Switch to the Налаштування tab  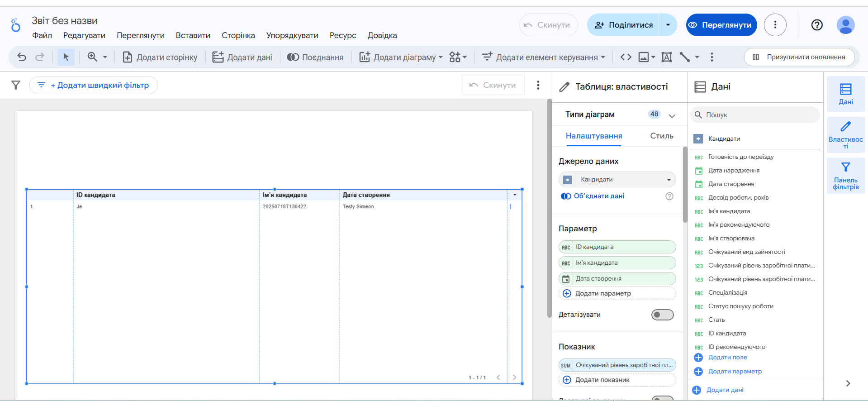pos(594,136)
